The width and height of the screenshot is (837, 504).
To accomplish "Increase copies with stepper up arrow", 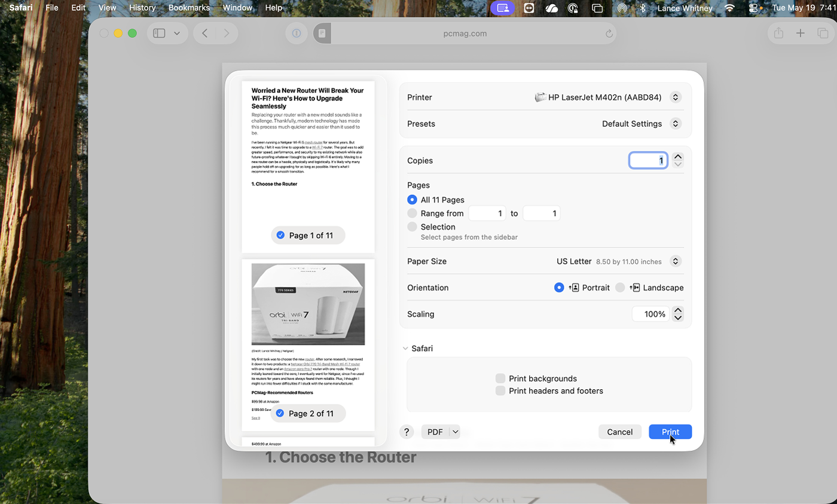I will tap(677, 157).
